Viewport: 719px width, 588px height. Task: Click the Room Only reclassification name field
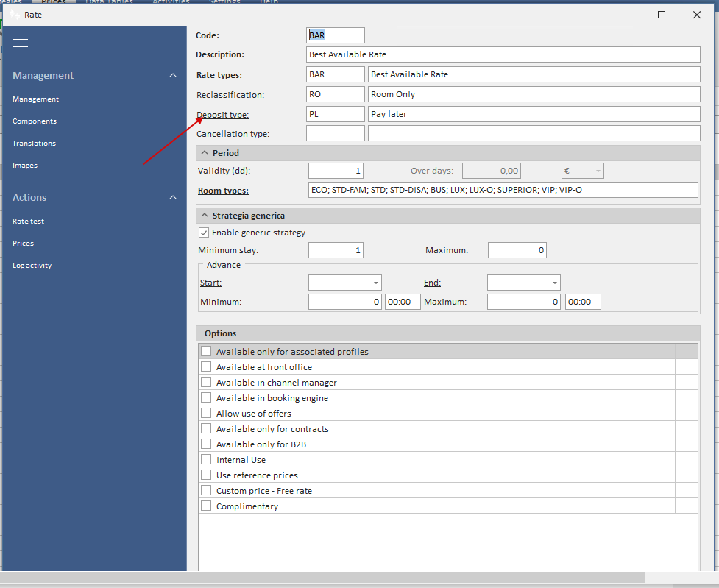[534, 94]
